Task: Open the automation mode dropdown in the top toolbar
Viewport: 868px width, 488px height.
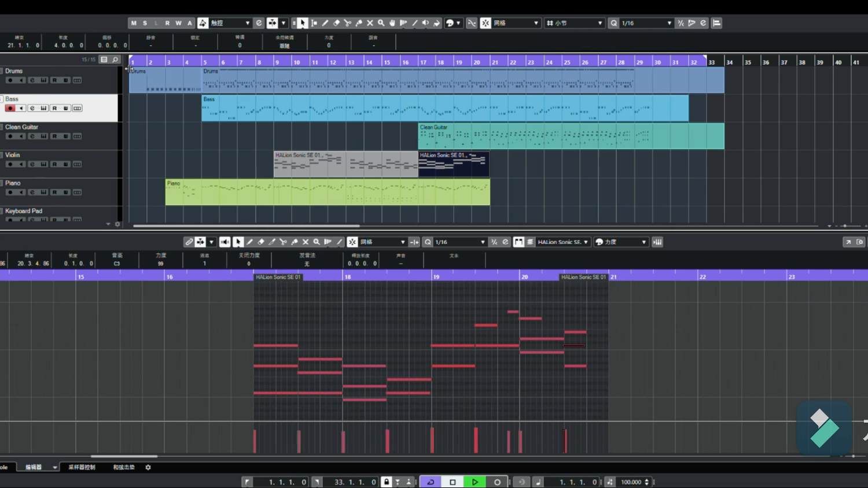Action: [x=229, y=23]
